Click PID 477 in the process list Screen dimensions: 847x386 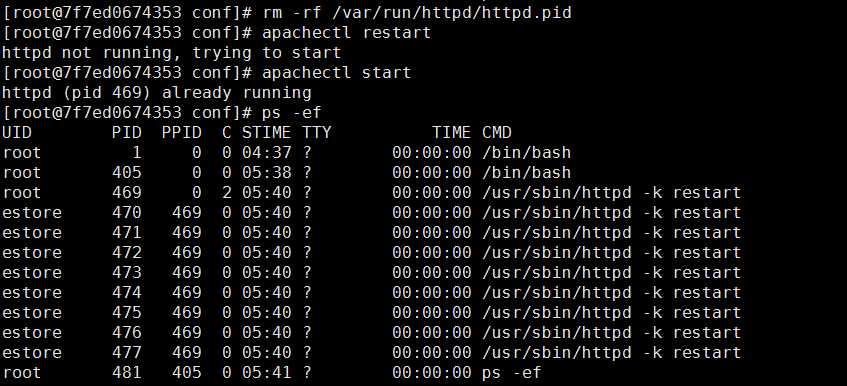point(127,353)
